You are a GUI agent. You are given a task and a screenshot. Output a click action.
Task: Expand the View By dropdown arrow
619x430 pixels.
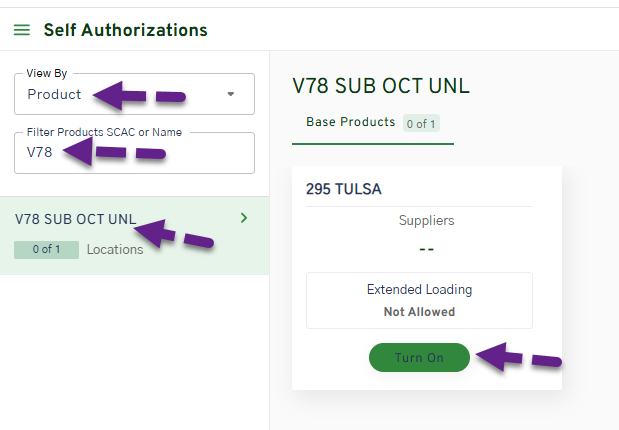pos(231,94)
